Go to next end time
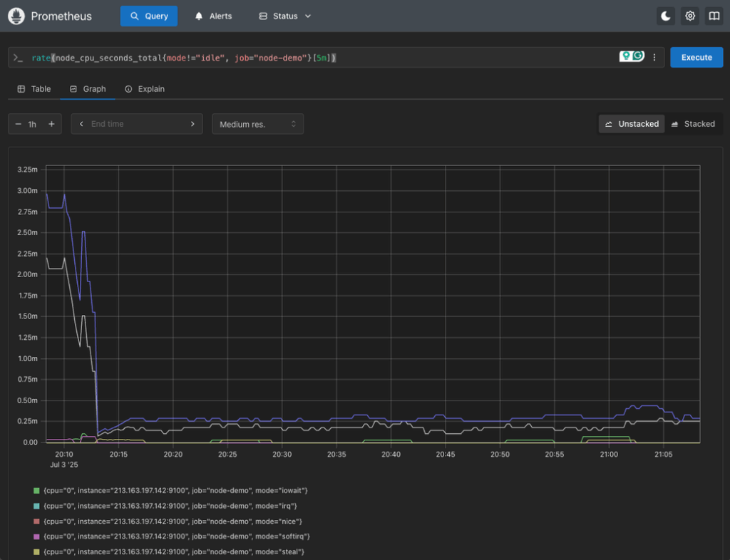The width and height of the screenshot is (730, 560). click(x=192, y=124)
